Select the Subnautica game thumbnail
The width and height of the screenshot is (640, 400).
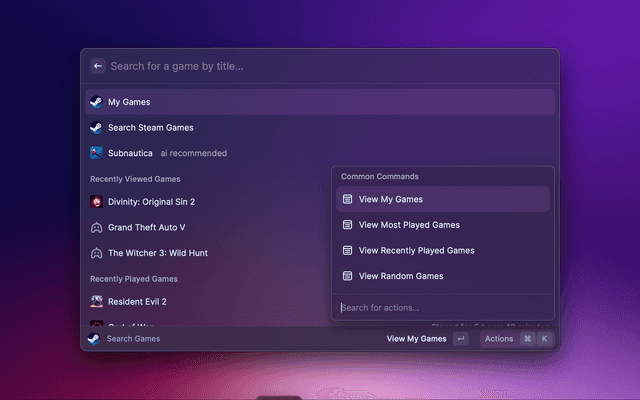(x=96, y=153)
